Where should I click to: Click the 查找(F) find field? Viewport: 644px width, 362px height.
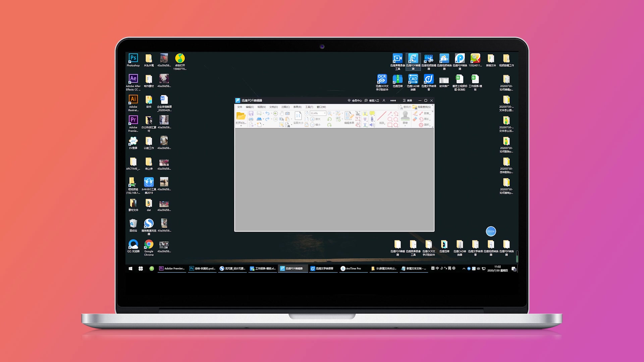point(405,107)
